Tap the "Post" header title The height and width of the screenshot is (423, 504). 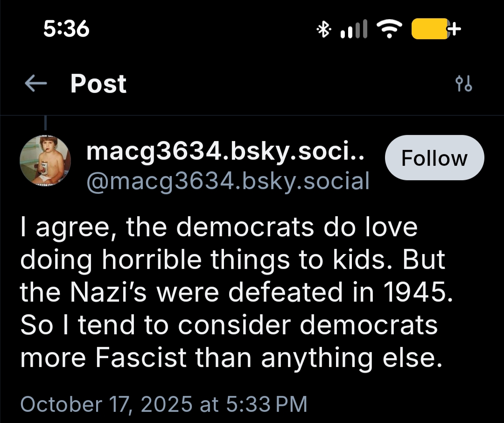pos(98,84)
